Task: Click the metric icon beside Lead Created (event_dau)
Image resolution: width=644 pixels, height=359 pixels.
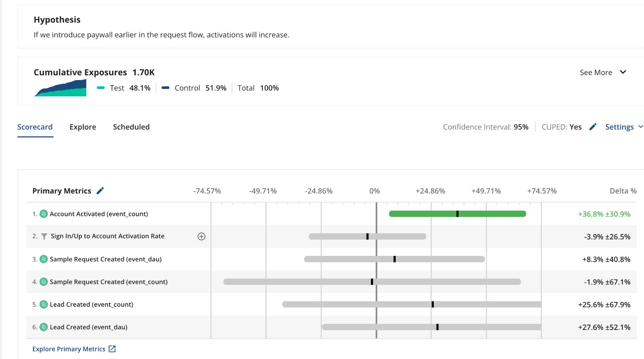Action: (x=43, y=327)
